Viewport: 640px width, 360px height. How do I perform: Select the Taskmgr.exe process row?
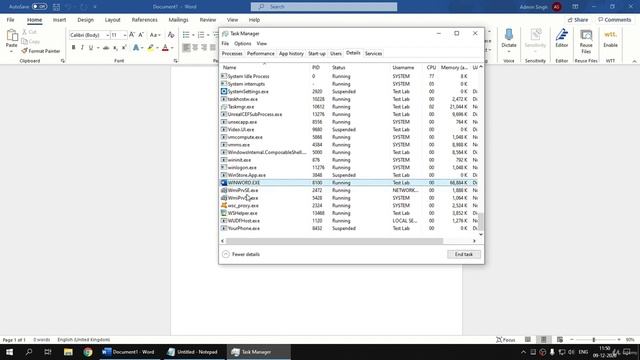[349, 107]
